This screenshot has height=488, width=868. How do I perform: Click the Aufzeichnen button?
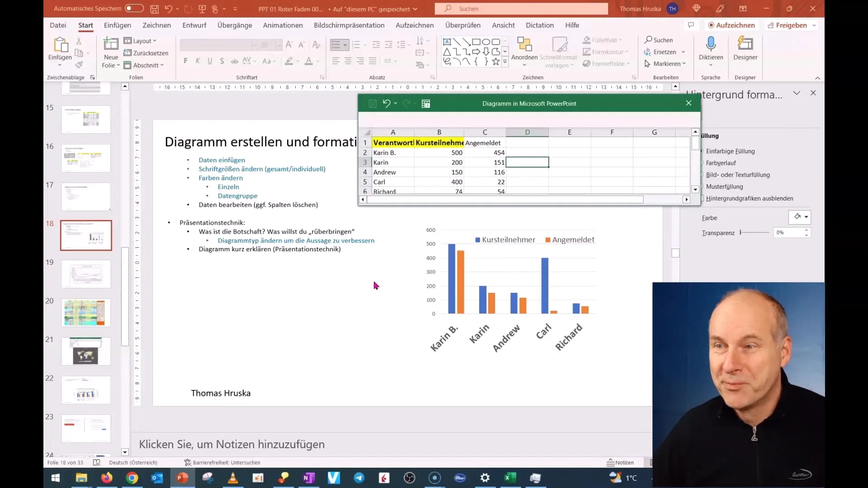point(731,25)
